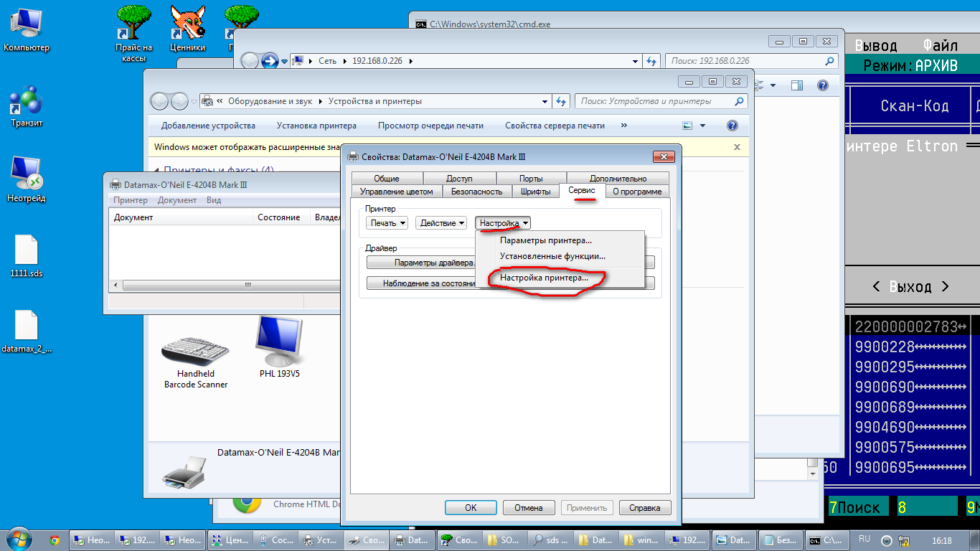Switch to the О программе tab
980x551 pixels.
pos(637,192)
